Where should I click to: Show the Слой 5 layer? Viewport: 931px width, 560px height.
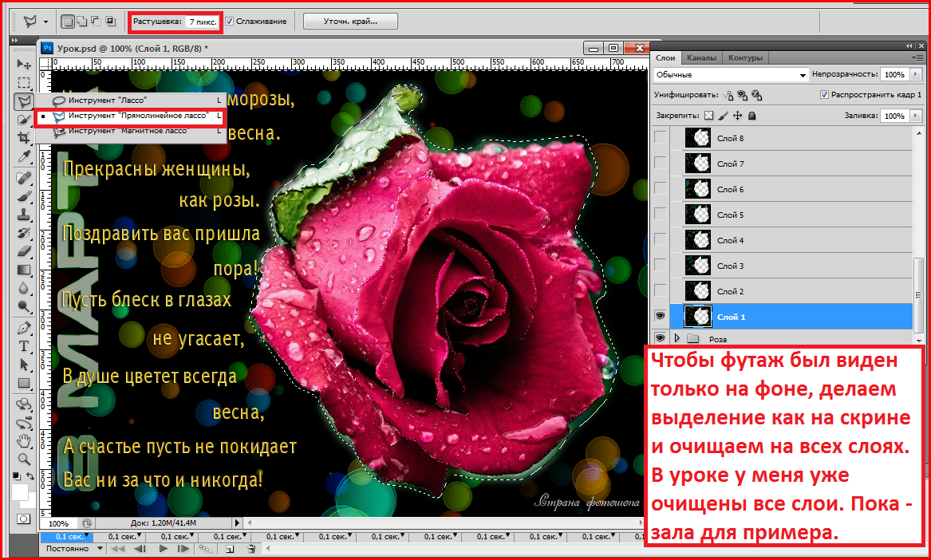[x=660, y=215]
